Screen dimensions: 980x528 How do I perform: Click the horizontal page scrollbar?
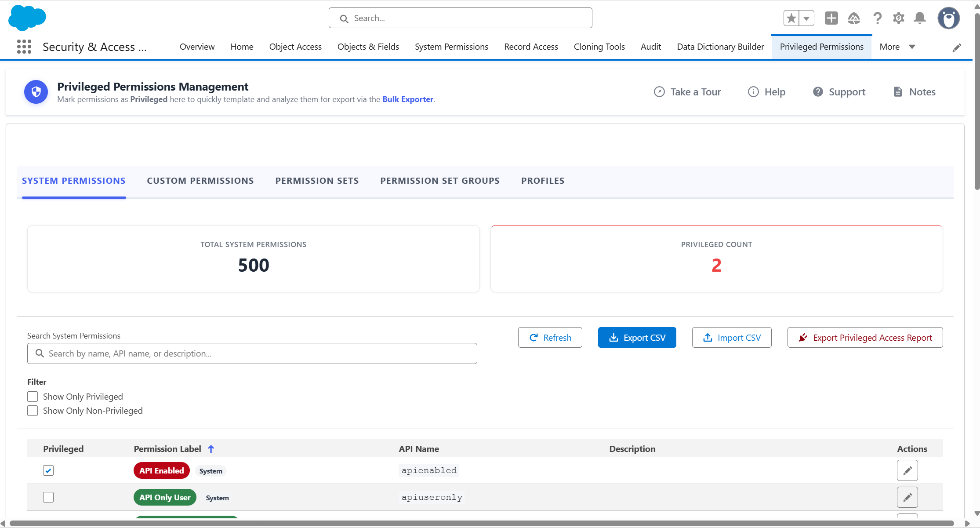482,524
